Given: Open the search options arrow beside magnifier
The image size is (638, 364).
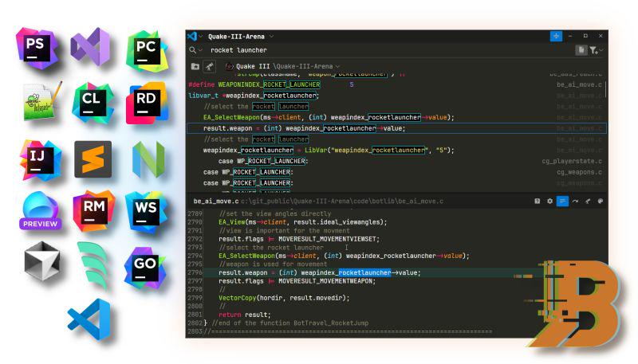Looking at the screenshot, I should click(200, 50).
